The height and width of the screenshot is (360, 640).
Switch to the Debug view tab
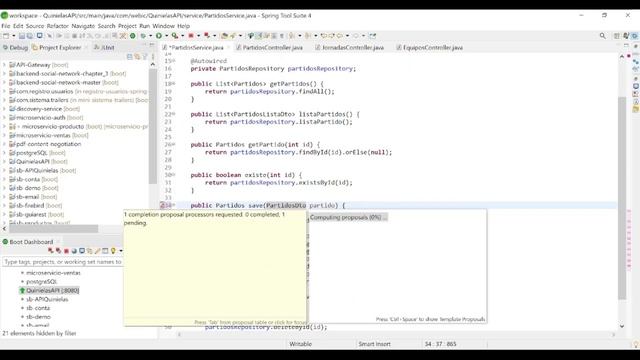click(x=15, y=47)
